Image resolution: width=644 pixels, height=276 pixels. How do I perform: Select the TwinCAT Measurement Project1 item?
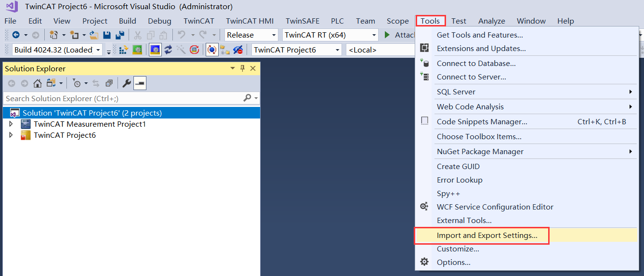(x=90, y=124)
